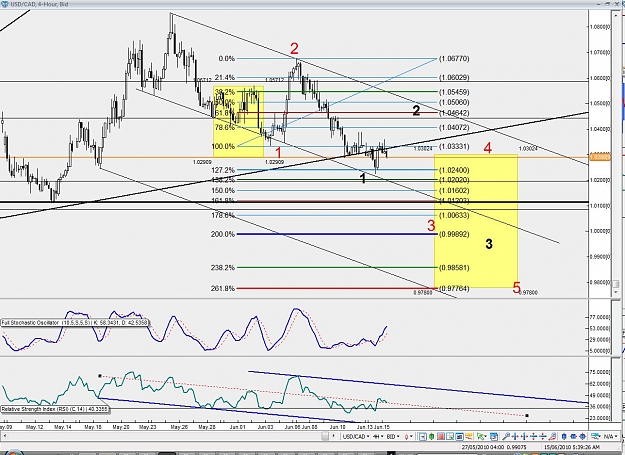Click the third blue candle shape icon

point(583,437)
